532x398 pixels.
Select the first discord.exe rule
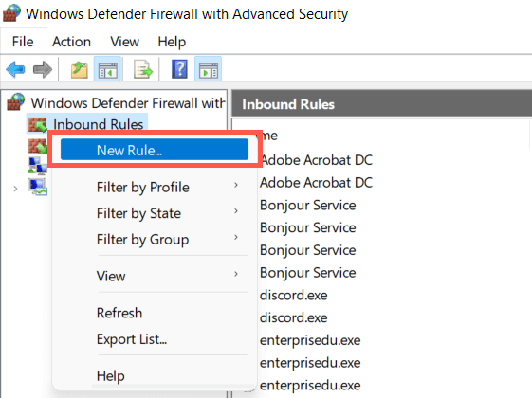pyautogui.click(x=293, y=295)
